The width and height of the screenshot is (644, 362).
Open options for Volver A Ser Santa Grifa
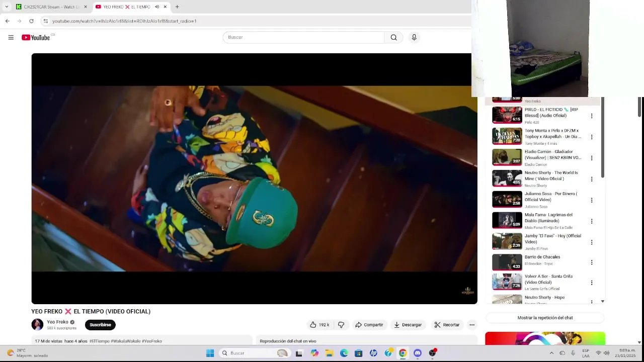coord(592,283)
